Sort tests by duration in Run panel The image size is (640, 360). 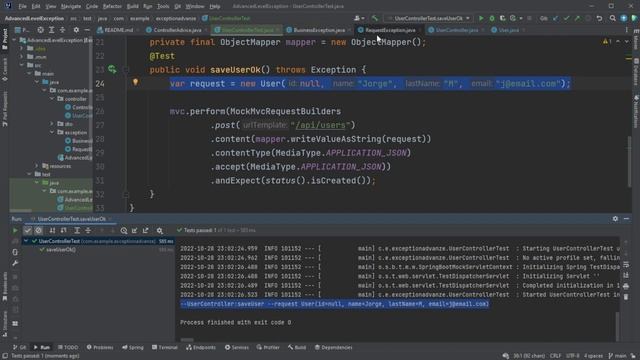(63, 231)
